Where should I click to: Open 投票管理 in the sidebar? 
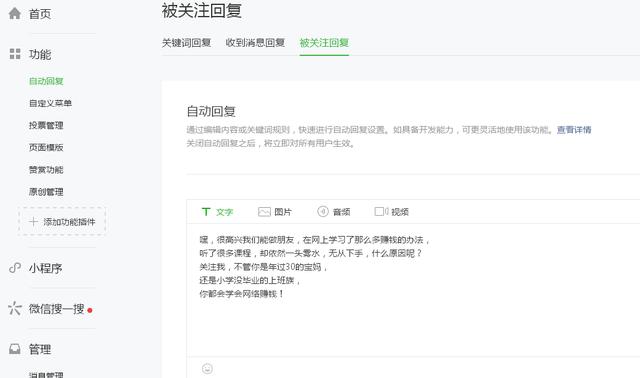[46, 125]
